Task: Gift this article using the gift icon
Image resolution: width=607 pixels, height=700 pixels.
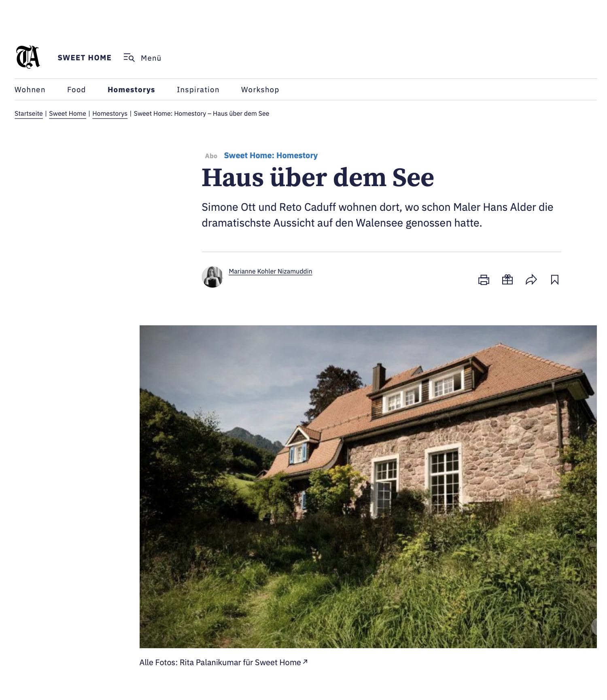Action: pyautogui.click(x=507, y=280)
